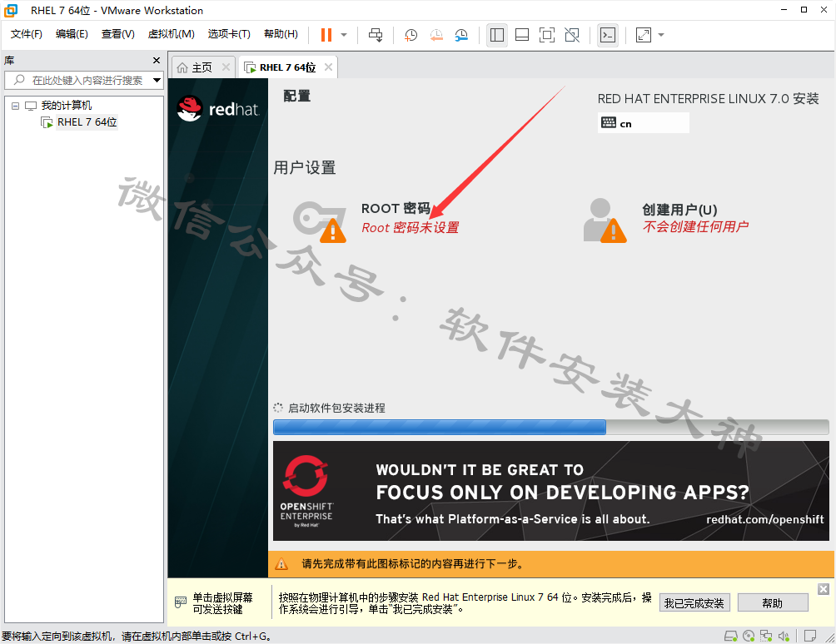Open stretch display dropdown arrow
The image size is (836, 644).
pyautogui.click(x=661, y=35)
